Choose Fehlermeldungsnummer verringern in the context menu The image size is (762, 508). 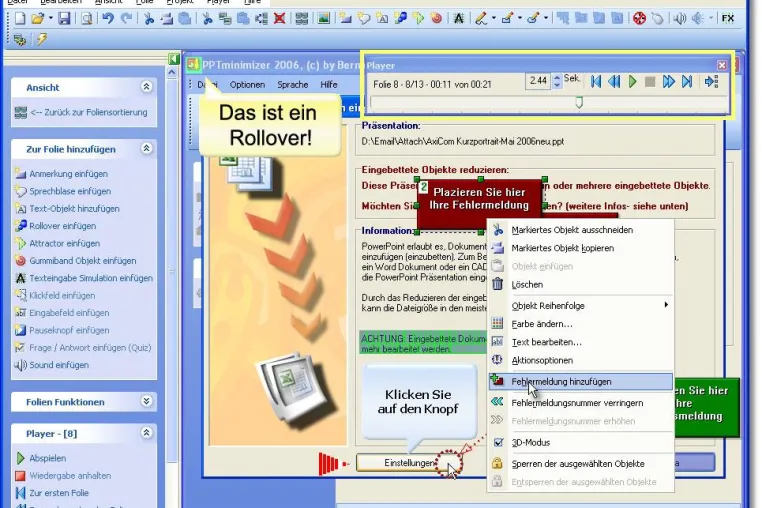coord(581,403)
